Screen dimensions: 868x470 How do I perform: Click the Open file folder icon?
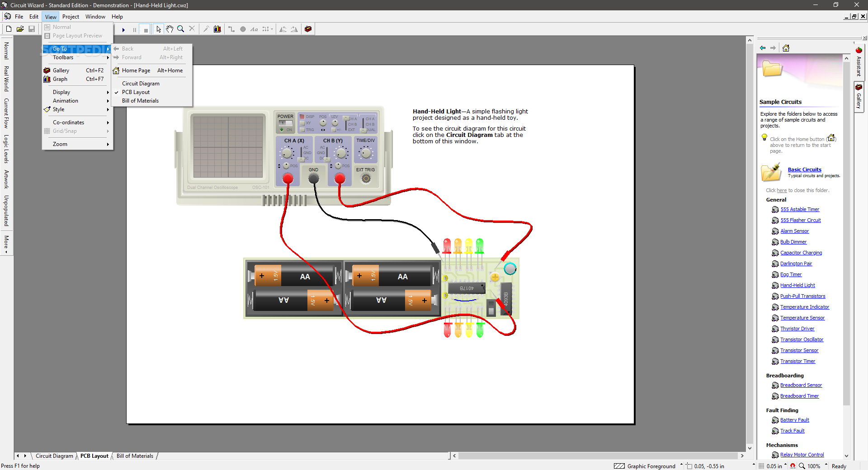pos(20,29)
